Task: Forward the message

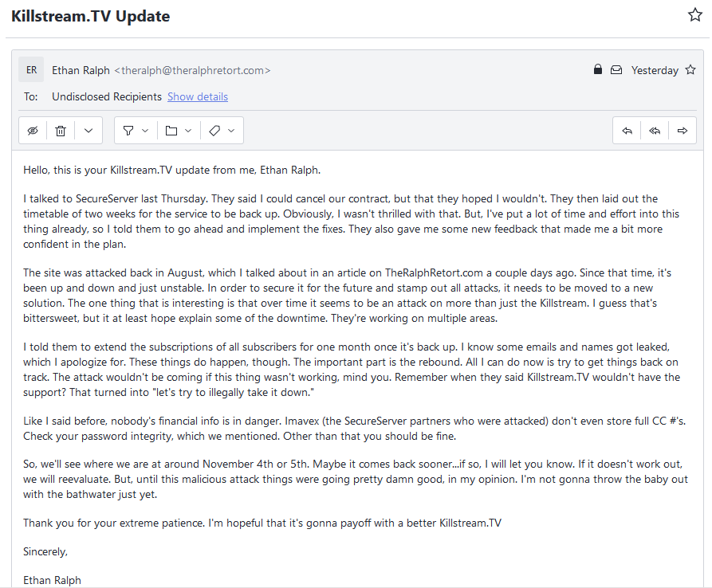Action: (x=682, y=131)
